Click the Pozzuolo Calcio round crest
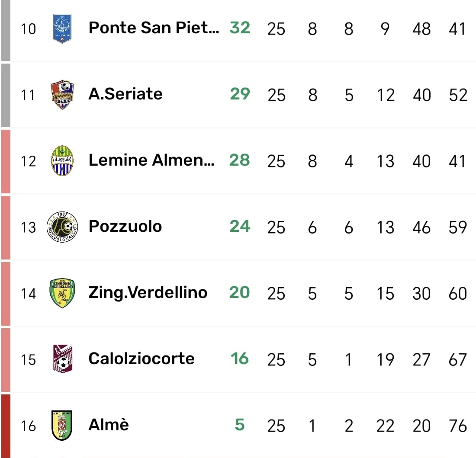 (x=62, y=227)
